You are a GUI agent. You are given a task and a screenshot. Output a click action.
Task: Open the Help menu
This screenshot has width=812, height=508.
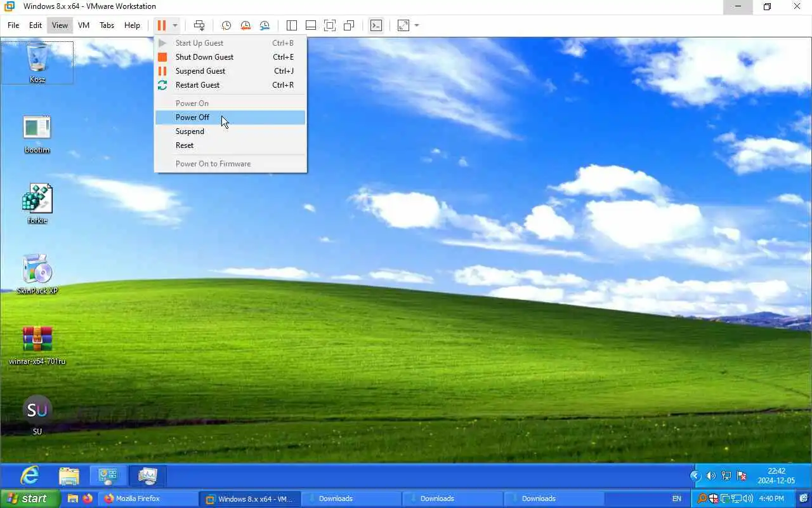pyautogui.click(x=132, y=25)
